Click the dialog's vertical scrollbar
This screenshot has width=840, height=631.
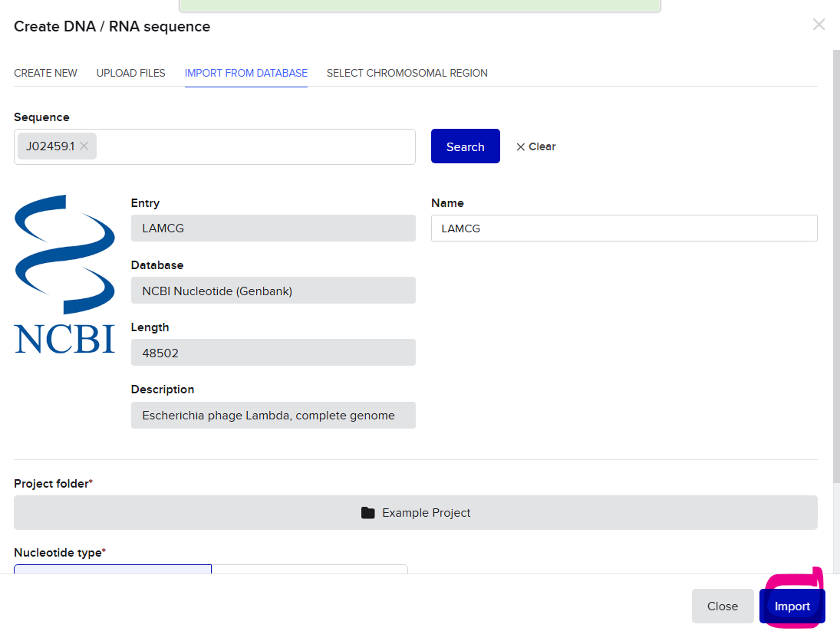click(x=835, y=268)
